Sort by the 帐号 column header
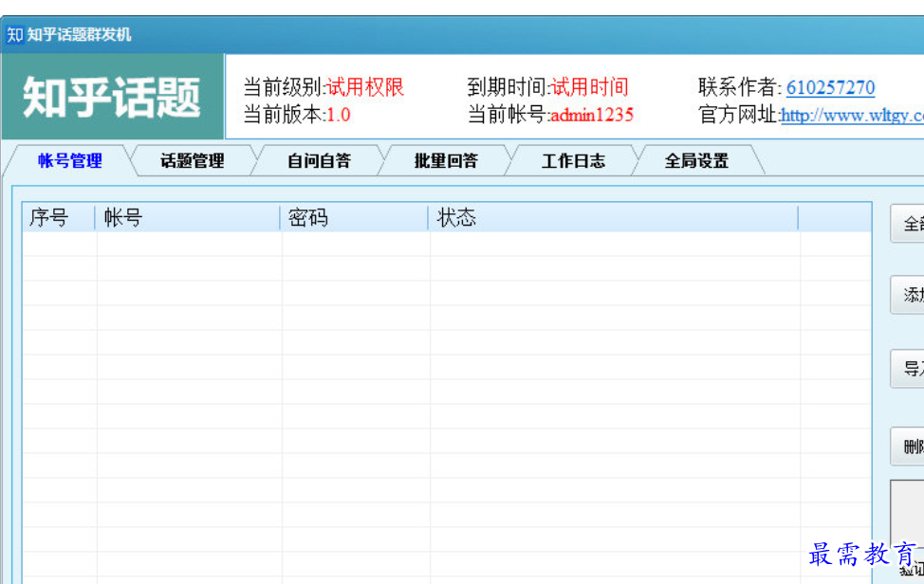924x584 pixels. 188,218
